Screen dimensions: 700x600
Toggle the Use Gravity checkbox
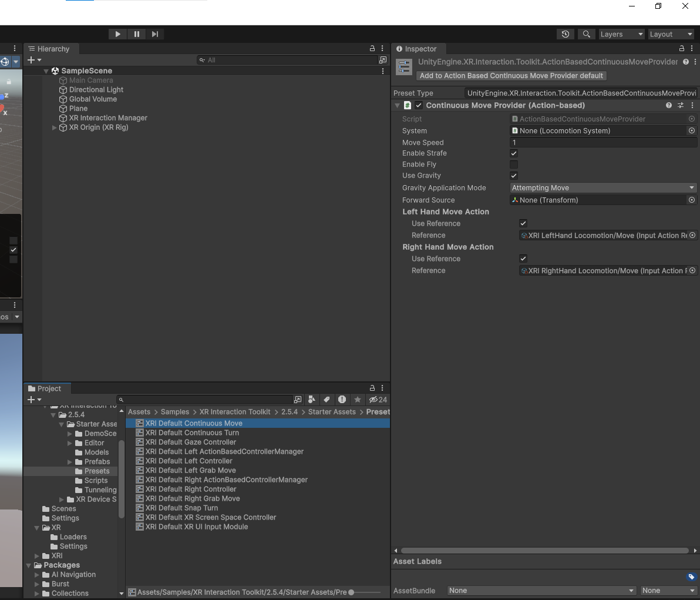tap(514, 176)
